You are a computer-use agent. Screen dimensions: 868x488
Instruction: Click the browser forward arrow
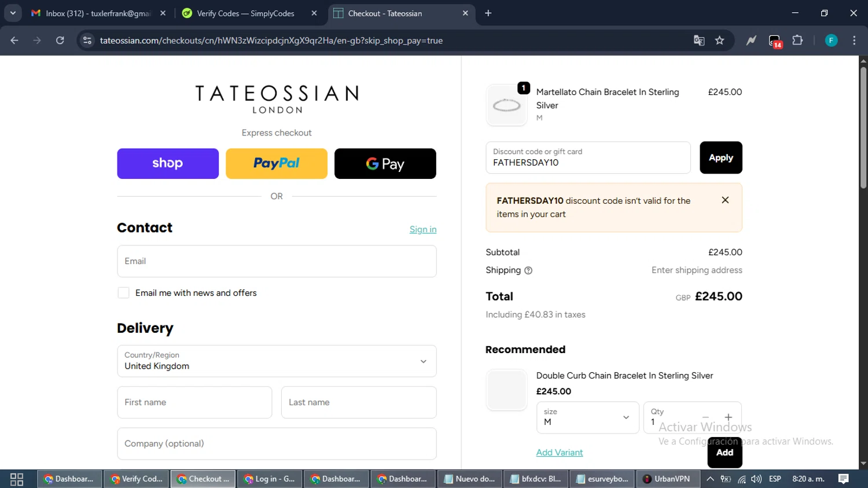click(x=37, y=41)
